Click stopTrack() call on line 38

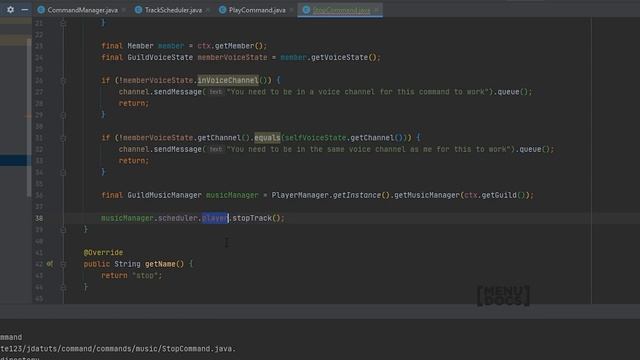(x=258, y=218)
